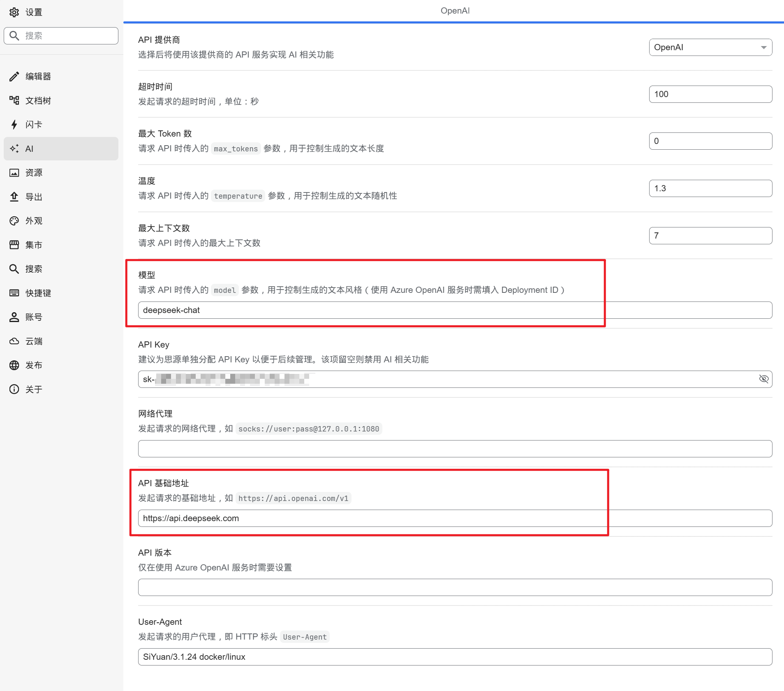Image resolution: width=784 pixels, height=691 pixels.
Task: Click the Flashcard lightning icon
Action: [x=14, y=125]
